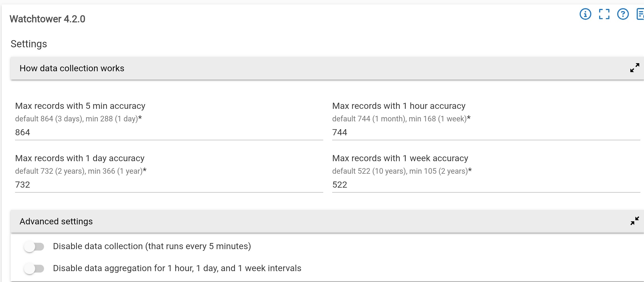The width and height of the screenshot is (644, 282).
Task: Focus the 1 day accuracy field with 732
Action: click(167, 185)
